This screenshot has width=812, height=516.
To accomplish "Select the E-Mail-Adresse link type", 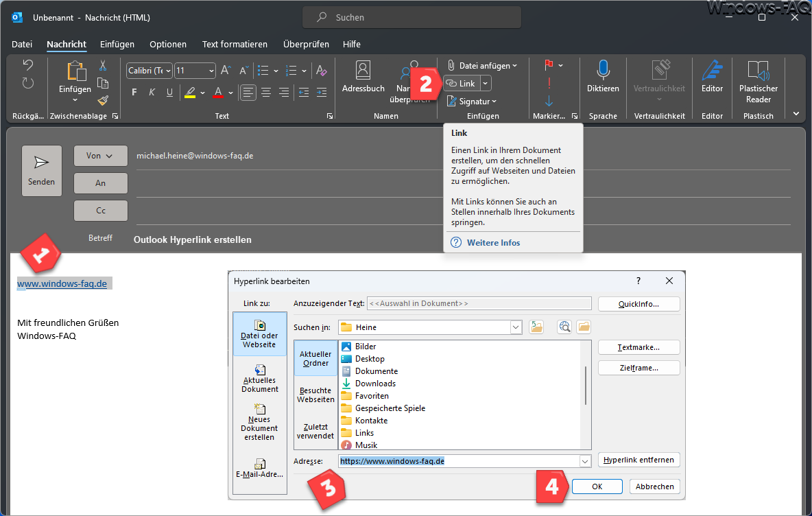I will pyautogui.click(x=259, y=467).
